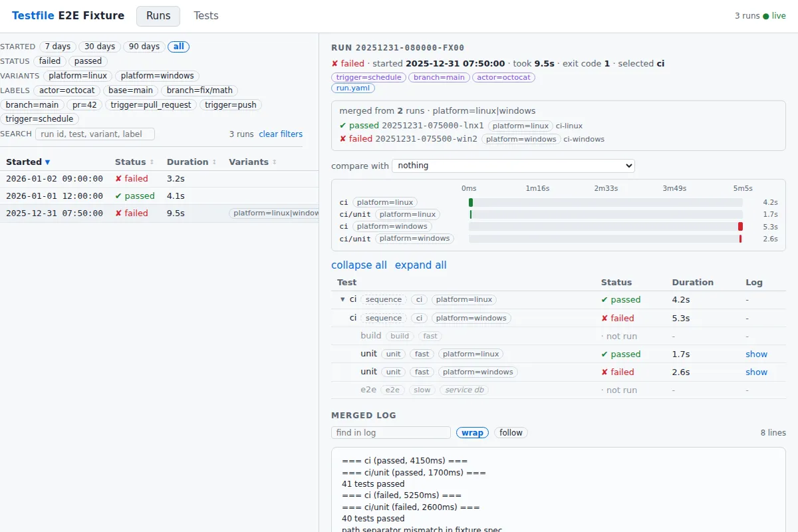Image resolution: width=798 pixels, height=532 pixels.
Task: Switch to the Tests tab
Action: tap(205, 16)
